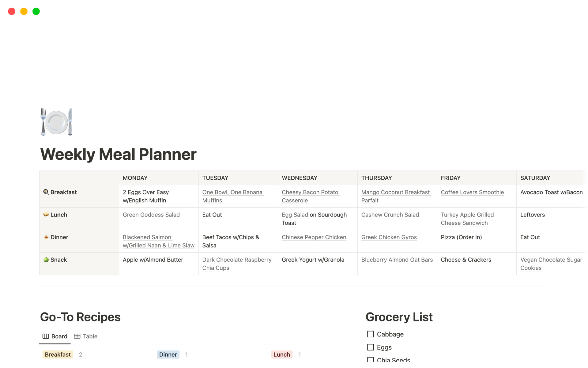Click the Weekly Meal Planner title

118,154
